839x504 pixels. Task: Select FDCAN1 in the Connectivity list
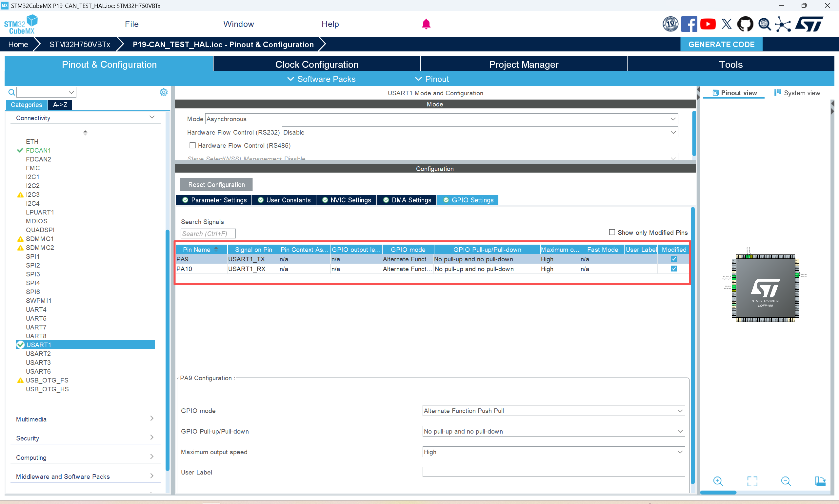point(38,150)
